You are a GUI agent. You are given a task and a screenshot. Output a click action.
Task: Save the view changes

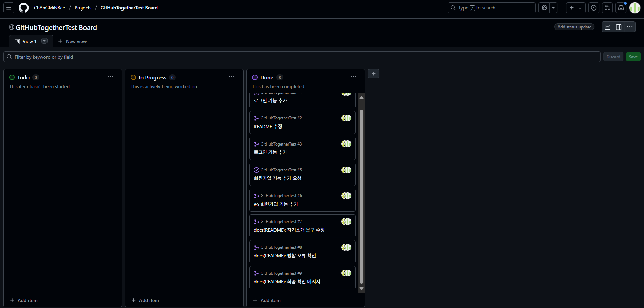633,57
